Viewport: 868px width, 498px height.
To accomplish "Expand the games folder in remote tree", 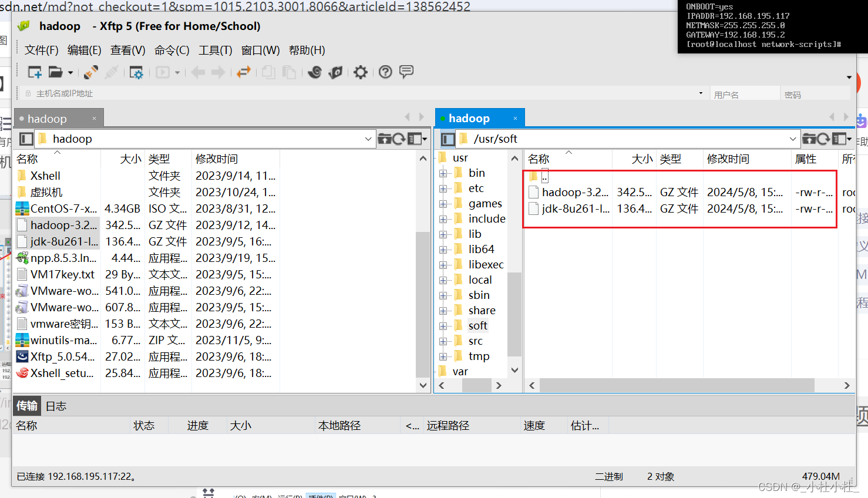I will [x=443, y=204].
